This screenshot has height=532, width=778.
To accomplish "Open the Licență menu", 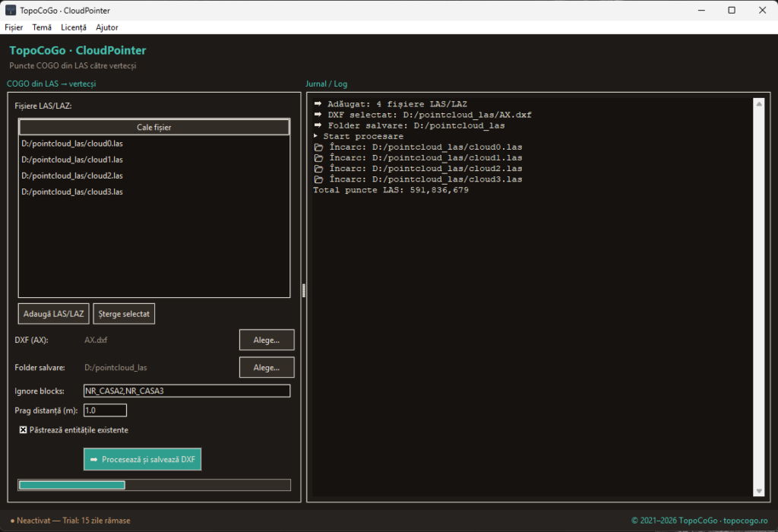I will 74,27.
